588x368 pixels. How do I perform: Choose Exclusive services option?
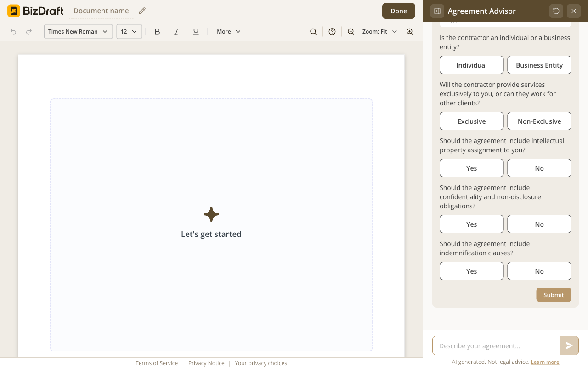(x=472, y=121)
